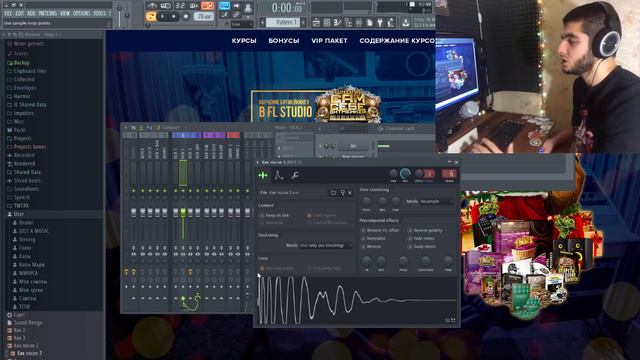The height and width of the screenshot is (360, 640).
Task: Click the Record button in transport
Action: coord(186,17)
